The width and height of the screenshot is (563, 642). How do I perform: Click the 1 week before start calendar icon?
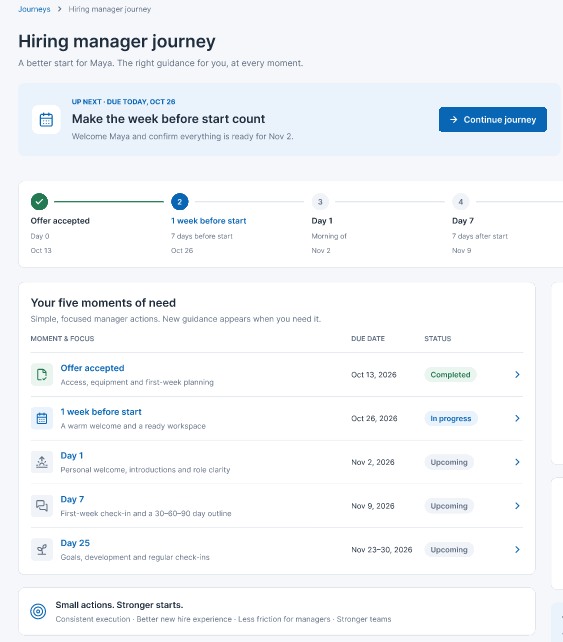(42, 418)
